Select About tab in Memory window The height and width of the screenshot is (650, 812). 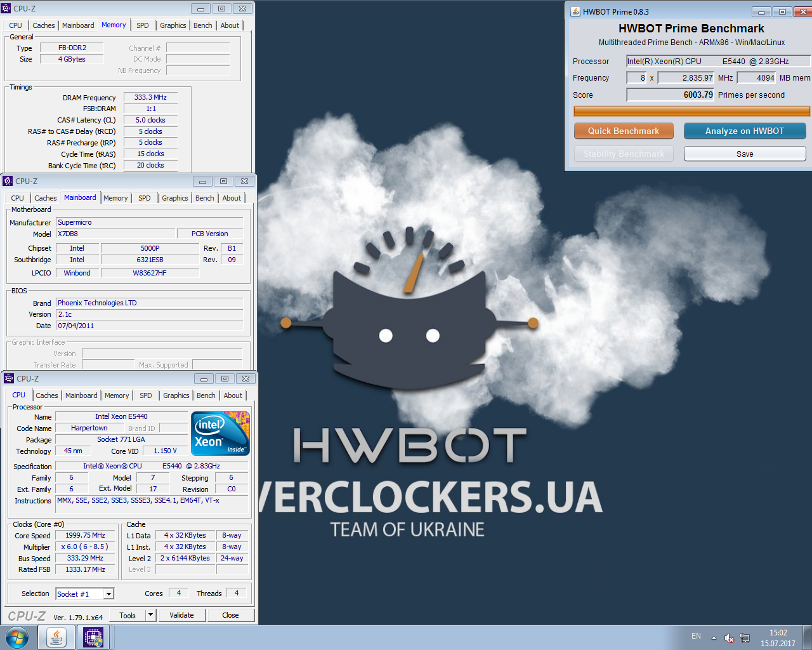coord(230,25)
